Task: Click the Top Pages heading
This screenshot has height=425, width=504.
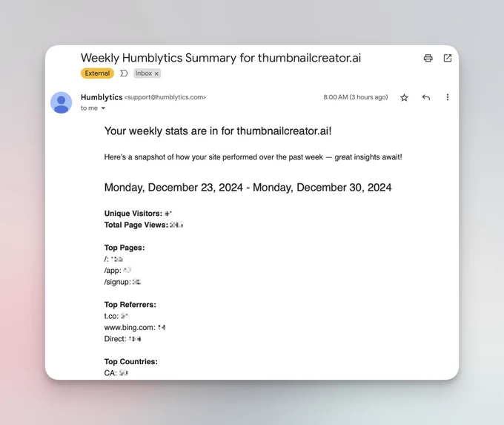Action: (x=125, y=248)
